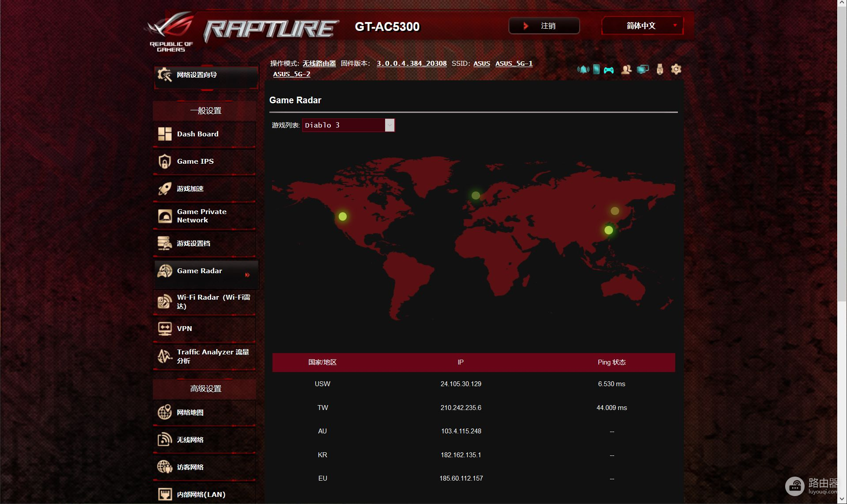Open the 访客网络 menu item
This screenshot has width=847, height=504.
(204, 467)
